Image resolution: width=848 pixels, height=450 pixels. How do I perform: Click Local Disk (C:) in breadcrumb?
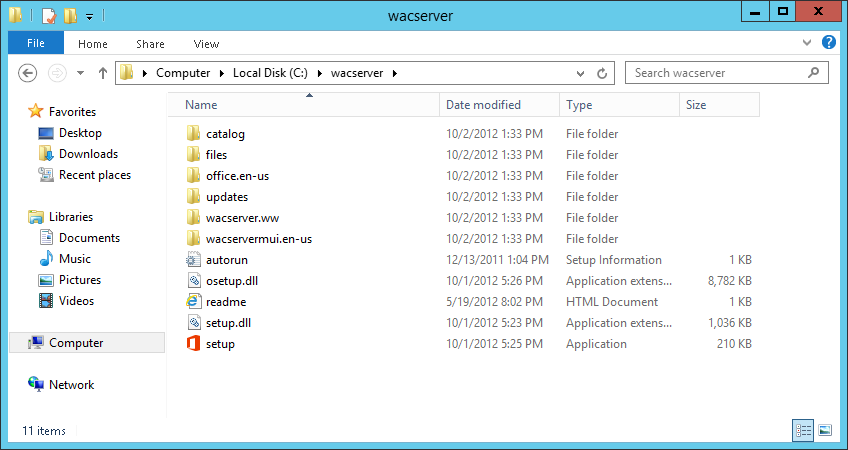pyautogui.click(x=270, y=73)
